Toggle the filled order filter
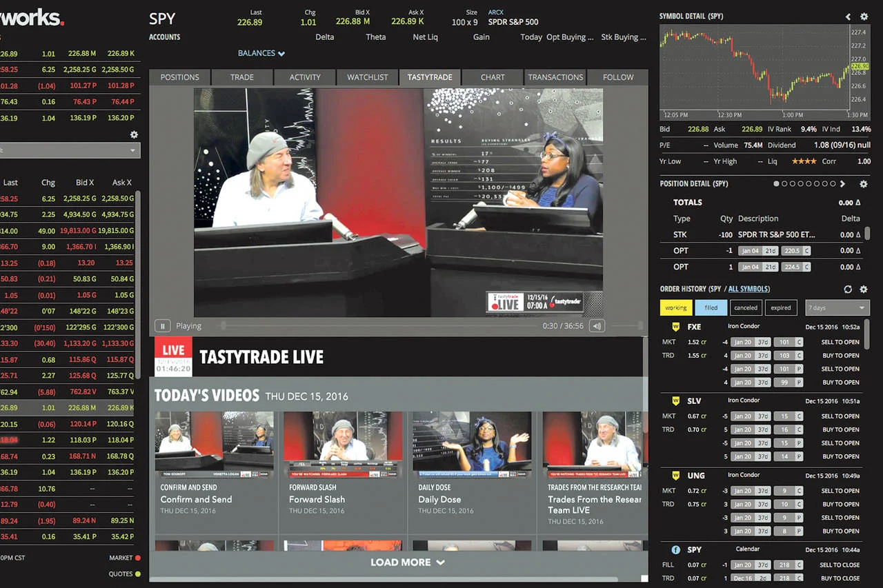 (711, 307)
